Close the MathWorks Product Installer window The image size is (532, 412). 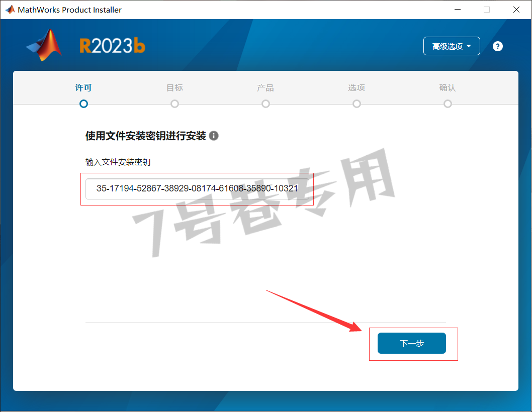pos(516,10)
